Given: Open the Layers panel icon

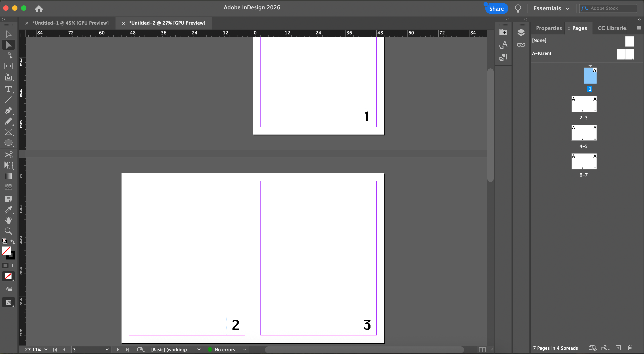Looking at the screenshot, I should coord(521,32).
